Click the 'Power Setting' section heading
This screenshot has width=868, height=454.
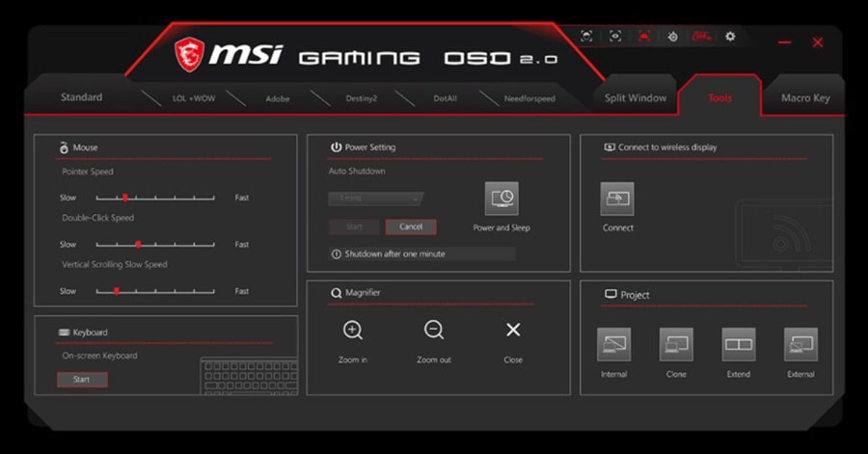370,147
